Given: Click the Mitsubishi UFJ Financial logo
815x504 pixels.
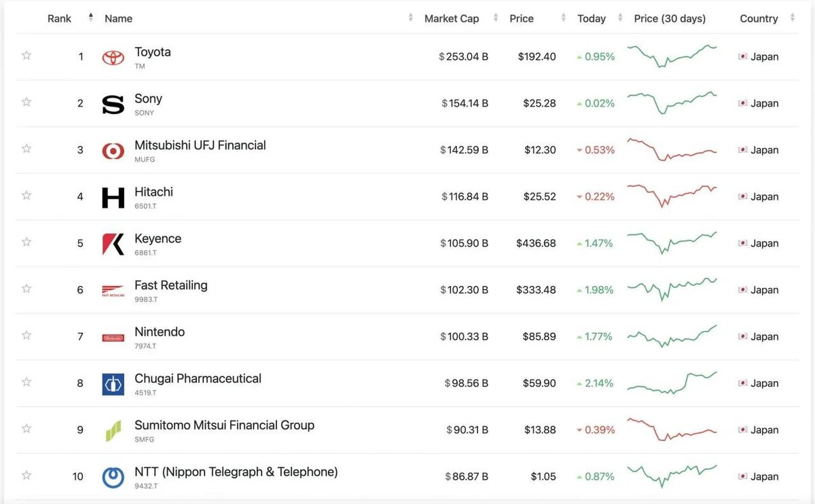Looking at the screenshot, I should 113,151.
